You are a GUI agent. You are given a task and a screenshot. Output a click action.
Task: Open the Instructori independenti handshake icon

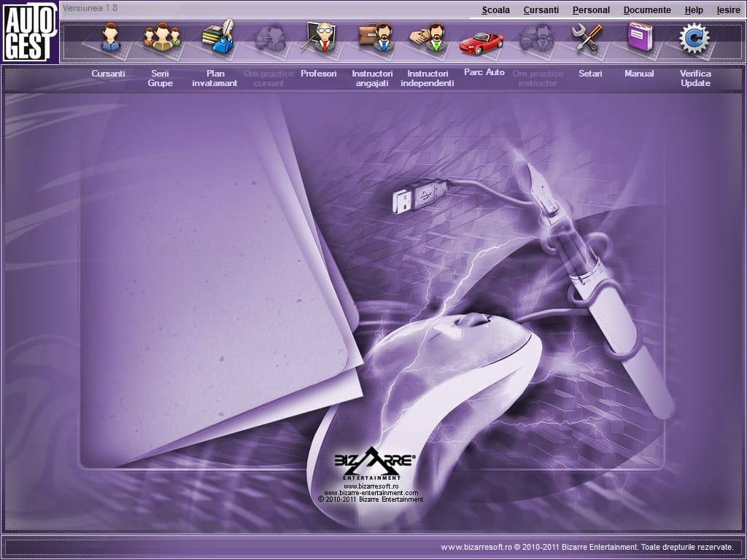pyautogui.click(x=428, y=37)
